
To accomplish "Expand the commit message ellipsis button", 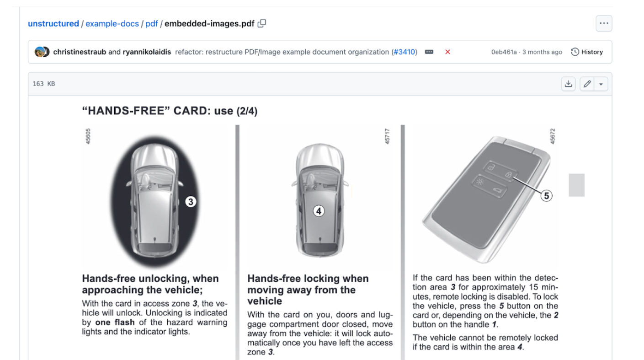I will click(429, 52).
